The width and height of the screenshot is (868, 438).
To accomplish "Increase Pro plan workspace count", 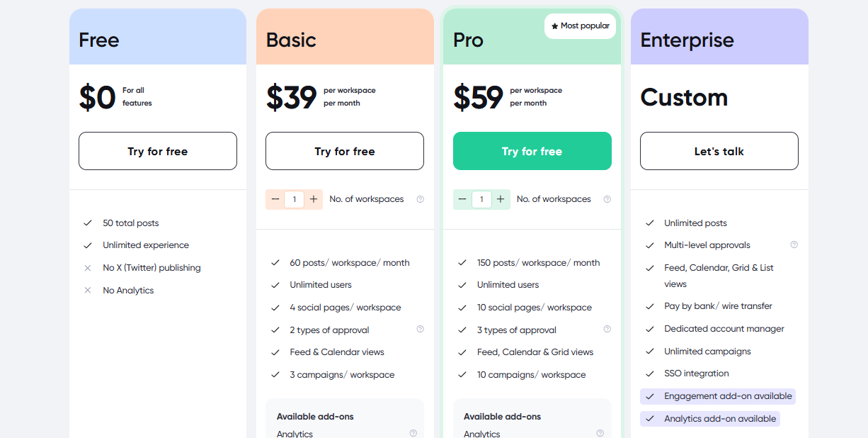I will point(501,199).
